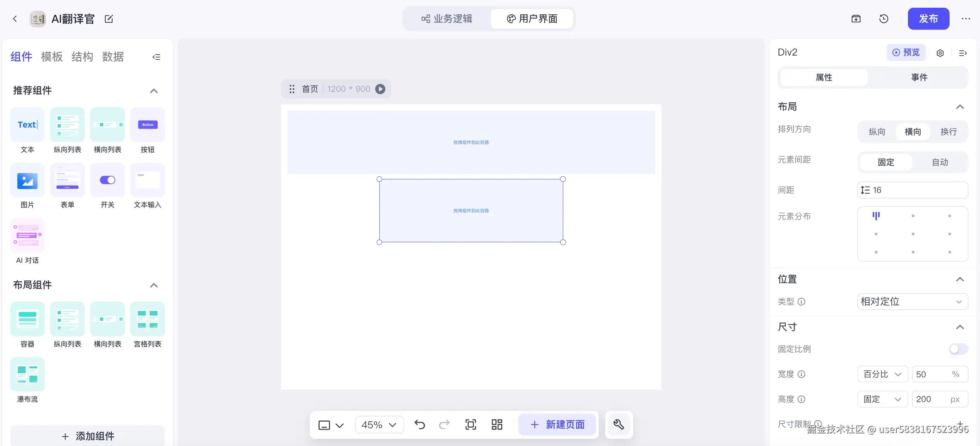
Task: Collapse the 推荐组件 section
Action: [154, 91]
